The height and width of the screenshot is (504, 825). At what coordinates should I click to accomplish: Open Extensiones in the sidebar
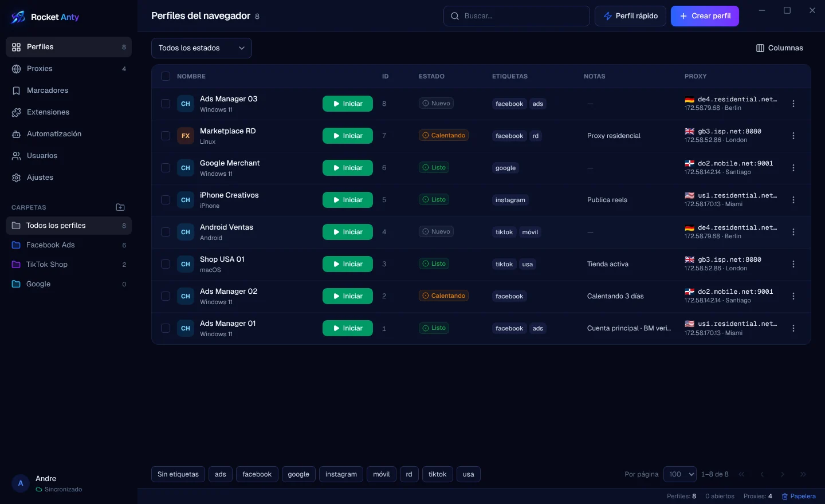point(69,112)
